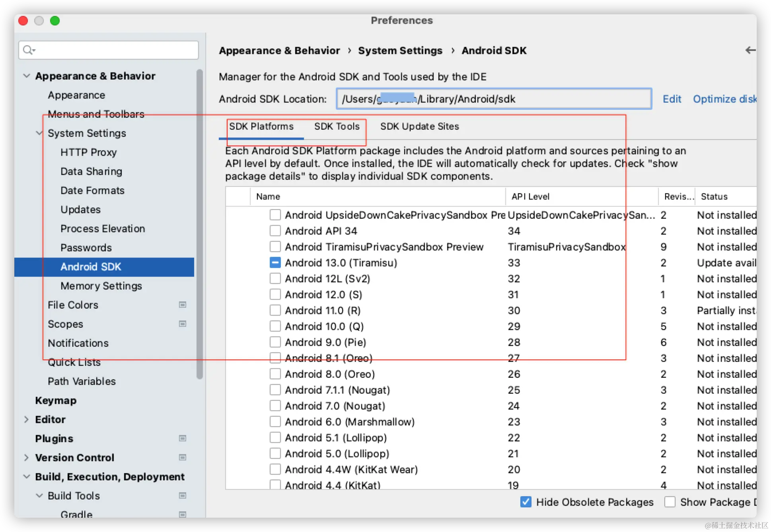Click project-level icon beside Version Control

click(183, 458)
